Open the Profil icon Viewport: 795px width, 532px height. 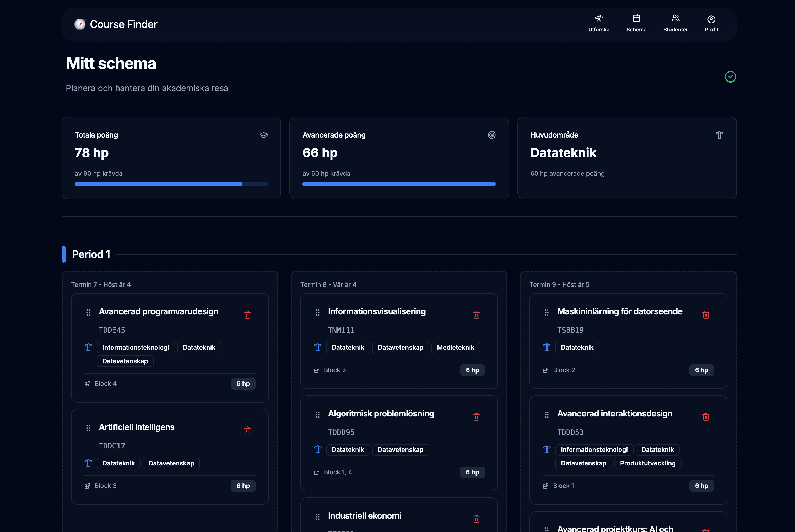coord(711,19)
